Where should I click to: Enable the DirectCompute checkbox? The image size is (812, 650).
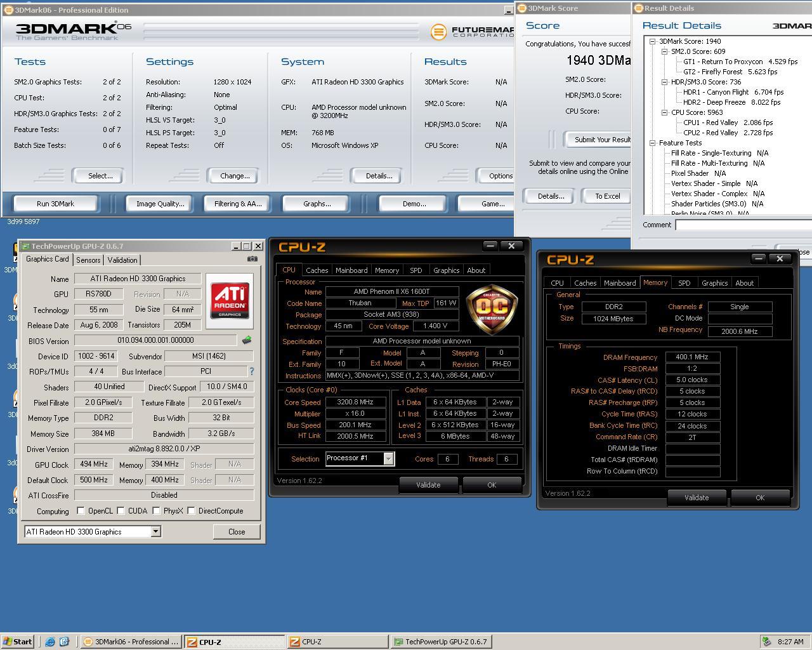point(191,510)
